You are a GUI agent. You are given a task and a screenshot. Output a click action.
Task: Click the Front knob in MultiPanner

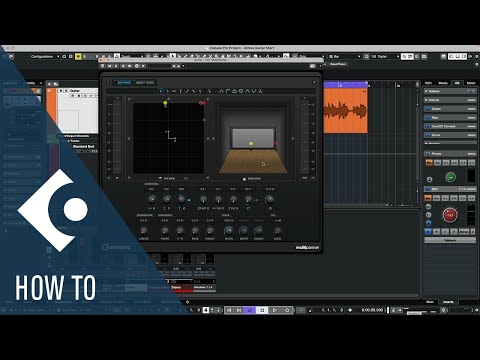click(165, 231)
